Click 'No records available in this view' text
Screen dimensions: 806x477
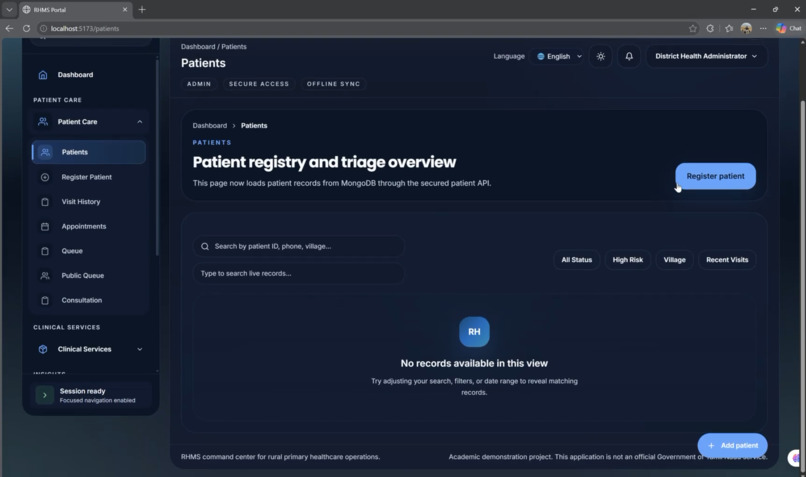tap(474, 364)
